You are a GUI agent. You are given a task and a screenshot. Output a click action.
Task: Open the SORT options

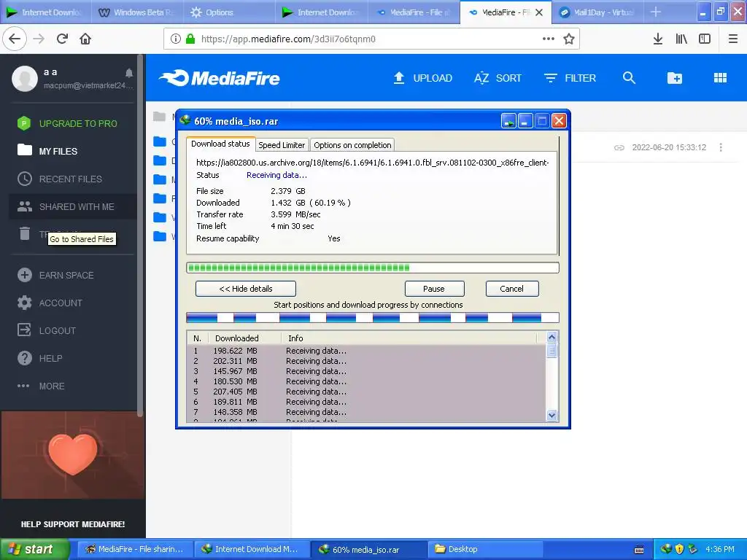point(498,78)
